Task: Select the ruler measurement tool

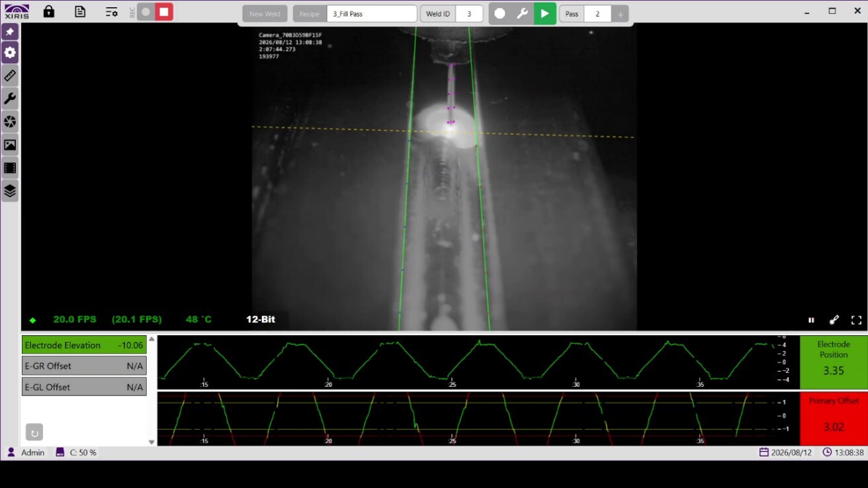Action: pos(10,76)
